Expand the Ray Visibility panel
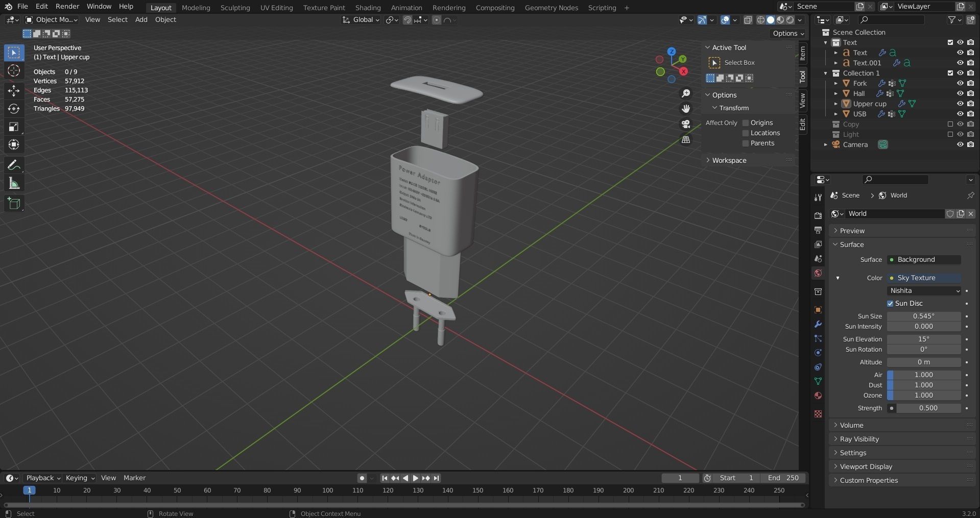The image size is (980, 518). pos(859,439)
